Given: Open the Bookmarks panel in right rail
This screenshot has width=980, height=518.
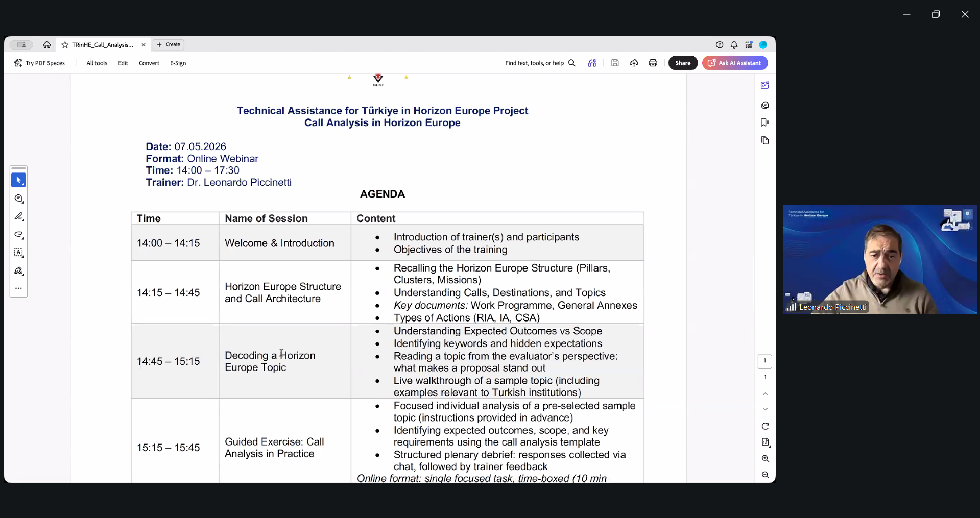Looking at the screenshot, I should click(765, 122).
